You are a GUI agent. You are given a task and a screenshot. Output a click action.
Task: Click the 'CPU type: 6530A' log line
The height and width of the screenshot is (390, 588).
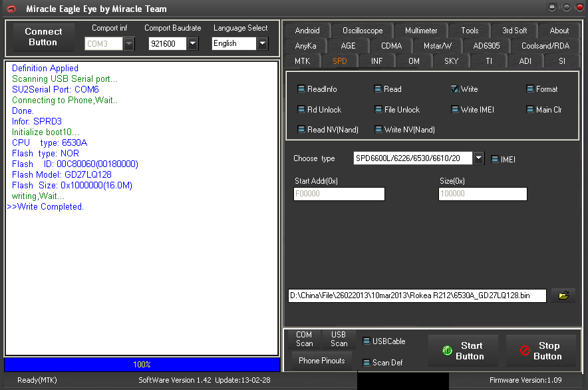(x=49, y=142)
